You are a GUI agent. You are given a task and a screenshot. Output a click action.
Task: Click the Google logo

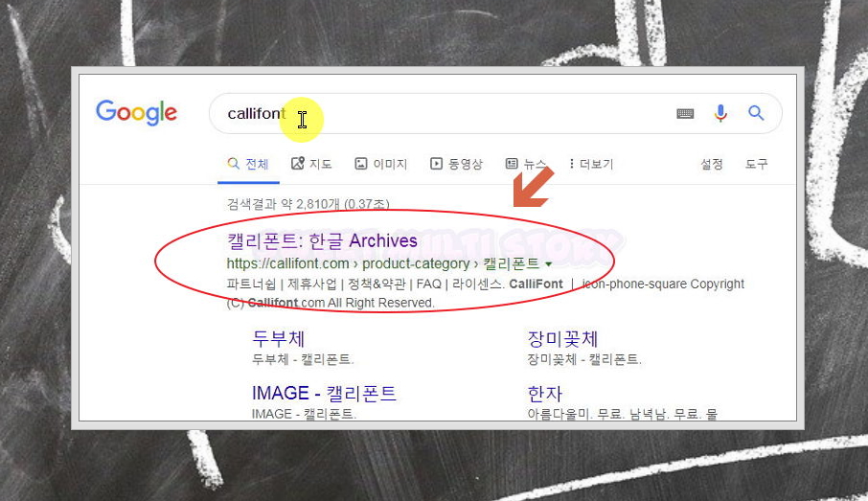click(136, 113)
